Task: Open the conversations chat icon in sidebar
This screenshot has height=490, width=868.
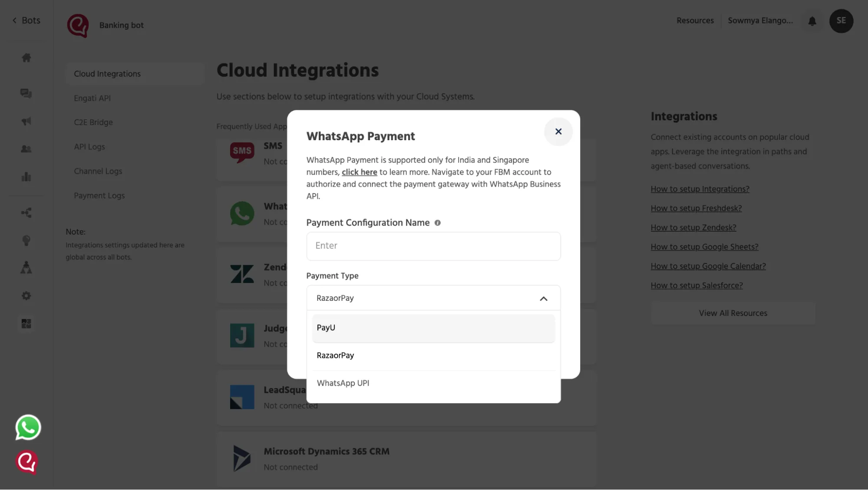Action: point(26,93)
